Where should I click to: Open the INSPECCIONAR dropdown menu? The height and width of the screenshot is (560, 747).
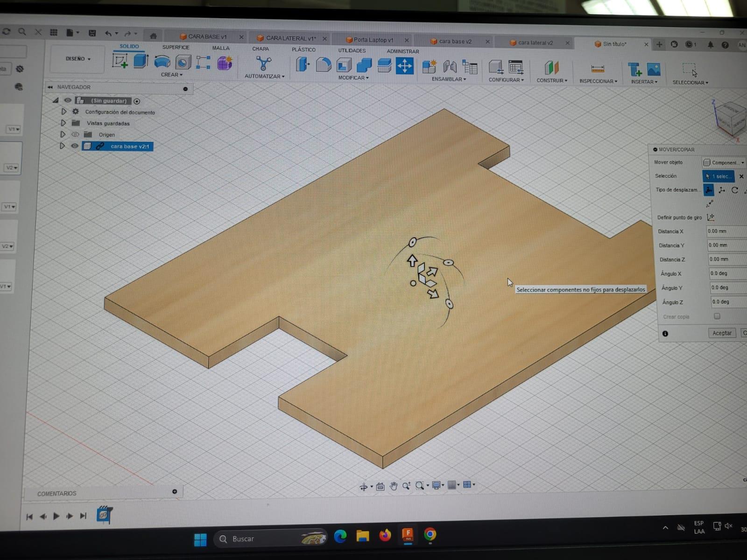(x=598, y=81)
